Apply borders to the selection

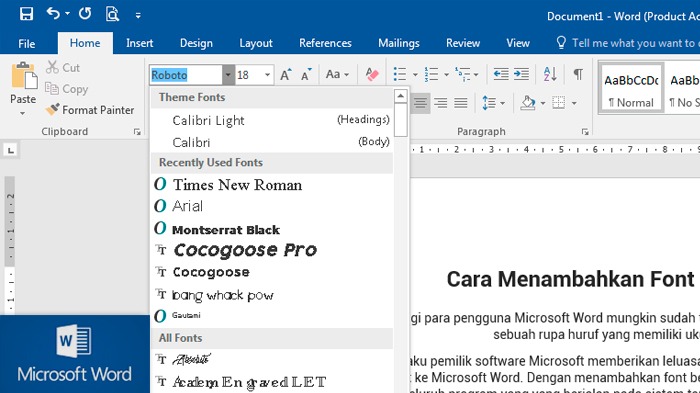click(558, 103)
